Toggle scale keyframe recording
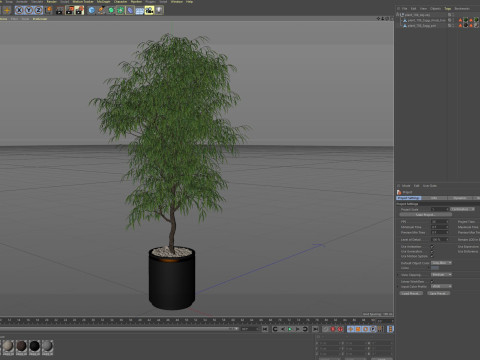This screenshot has width=480, height=360. tap(358, 329)
